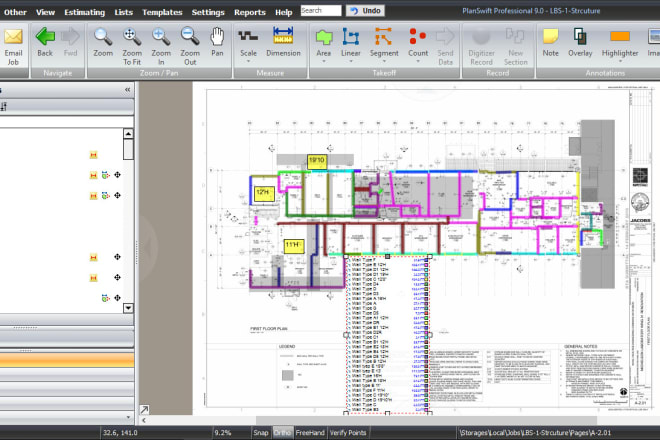Click the "GENERAL NOTES" heading on drawing

coord(580,346)
